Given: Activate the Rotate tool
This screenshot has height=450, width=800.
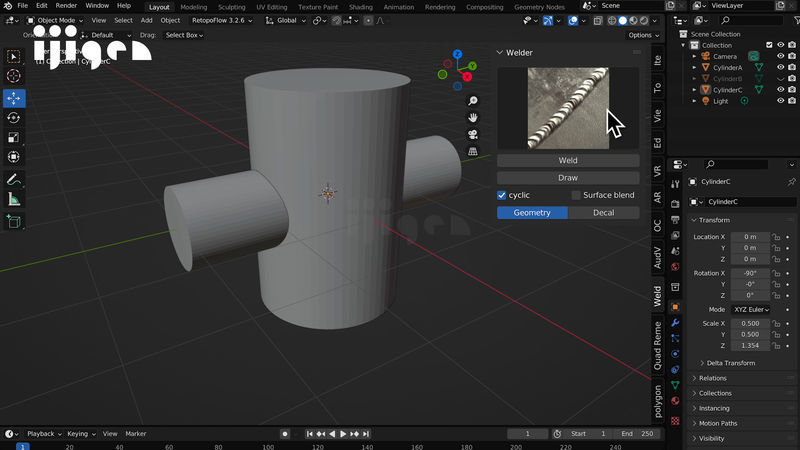Looking at the screenshot, I should (14, 118).
